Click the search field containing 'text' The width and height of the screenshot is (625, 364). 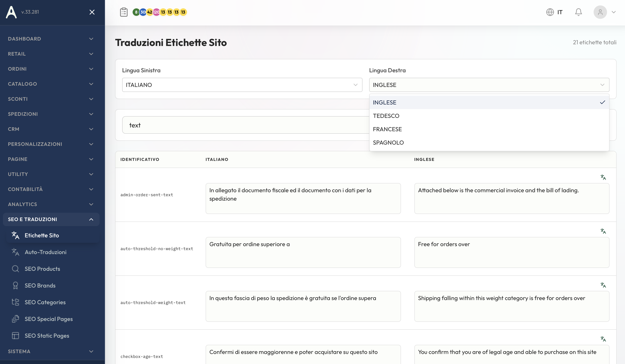246,125
